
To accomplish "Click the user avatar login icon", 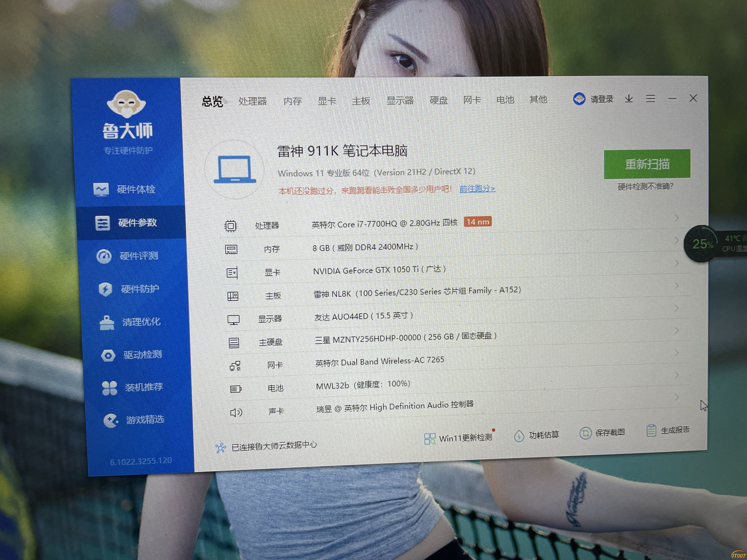I will click(x=579, y=99).
